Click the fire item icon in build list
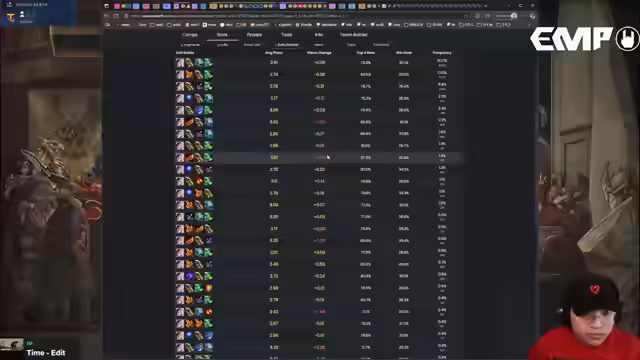Screen dimensions: 640x360 pyautogui.click(x=199, y=181)
